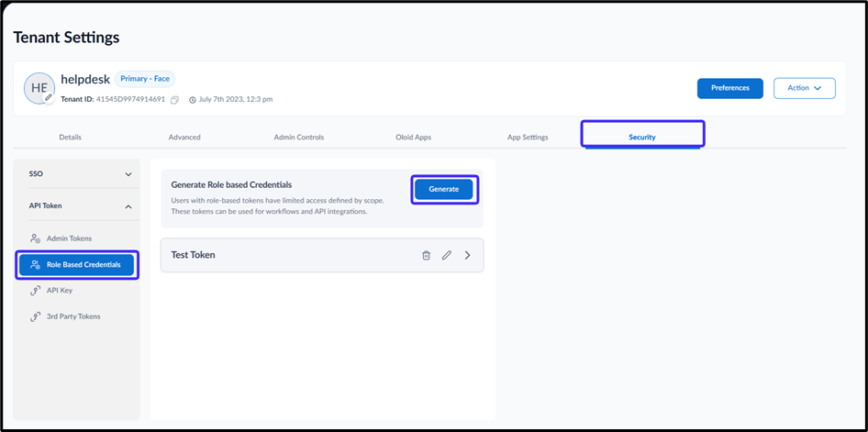The width and height of the screenshot is (868, 432).
Task: Click the helpdesk tenant name
Action: coord(85,79)
